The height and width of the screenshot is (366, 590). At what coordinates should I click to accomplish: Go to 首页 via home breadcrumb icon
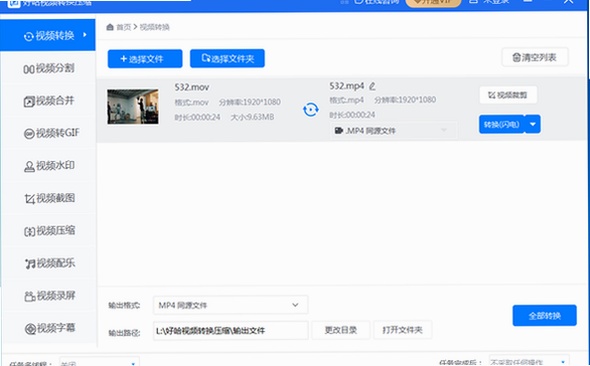click(110, 27)
